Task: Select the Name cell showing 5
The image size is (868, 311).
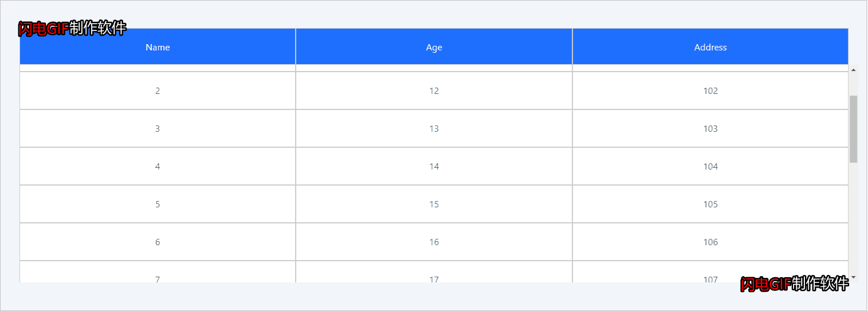Action: pyautogui.click(x=158, y=204)
